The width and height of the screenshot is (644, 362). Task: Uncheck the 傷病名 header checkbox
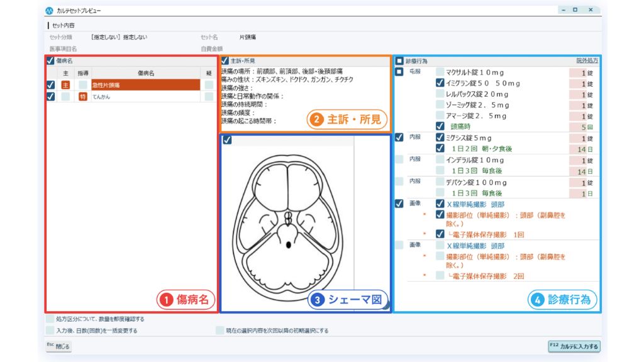click(x=50, y=61)
